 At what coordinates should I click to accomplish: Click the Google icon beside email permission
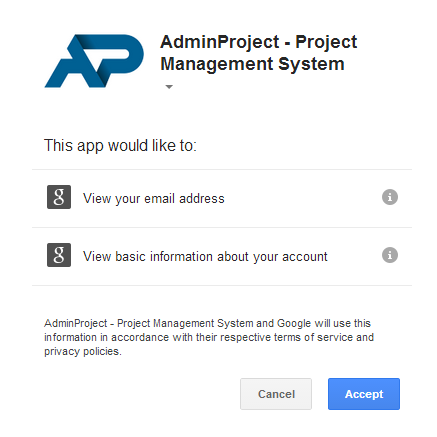pyautogui.click(x=59, y=197)
